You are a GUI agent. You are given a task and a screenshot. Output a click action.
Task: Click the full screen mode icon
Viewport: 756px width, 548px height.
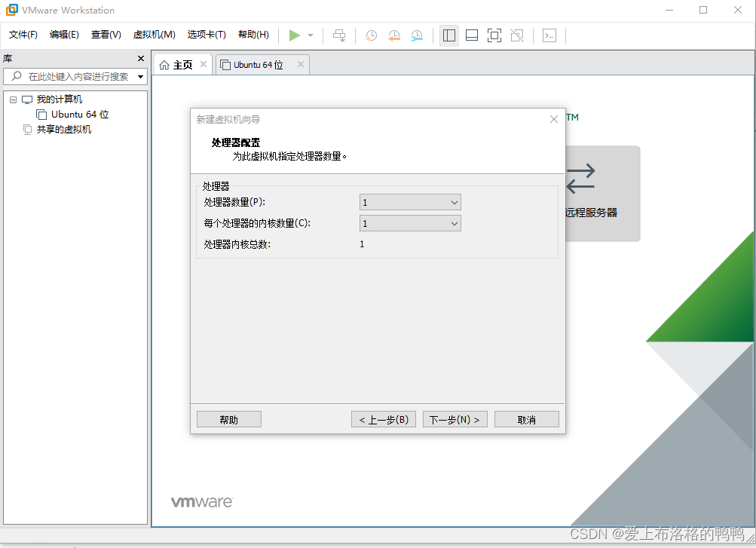tap(494, 35)
